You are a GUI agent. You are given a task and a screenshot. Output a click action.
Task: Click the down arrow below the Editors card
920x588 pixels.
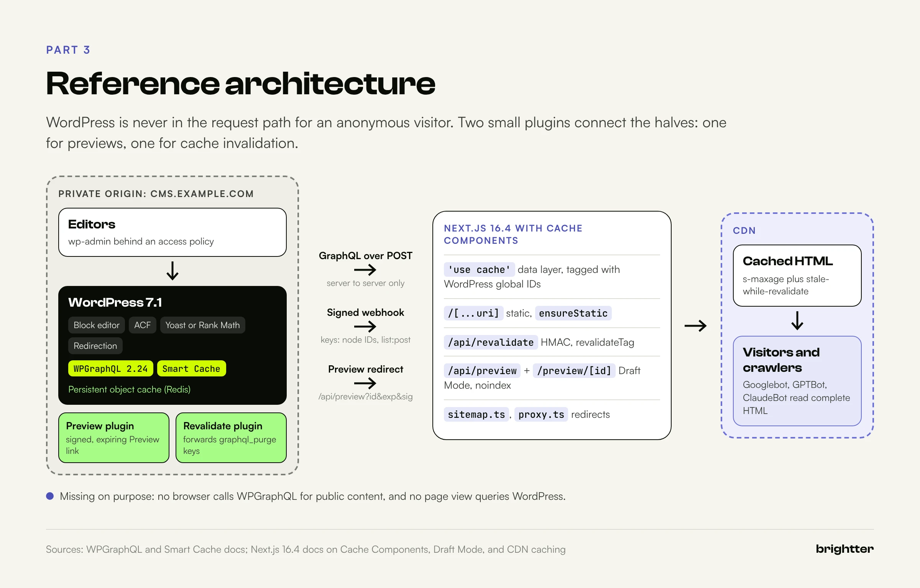pyautogui.click(x=172, y=271)
